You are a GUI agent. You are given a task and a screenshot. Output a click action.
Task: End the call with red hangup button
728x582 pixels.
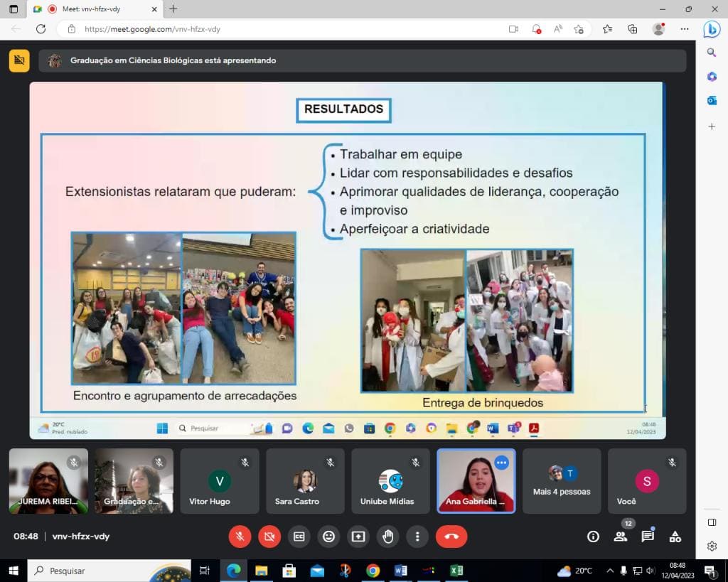click(x=451, y=537)
